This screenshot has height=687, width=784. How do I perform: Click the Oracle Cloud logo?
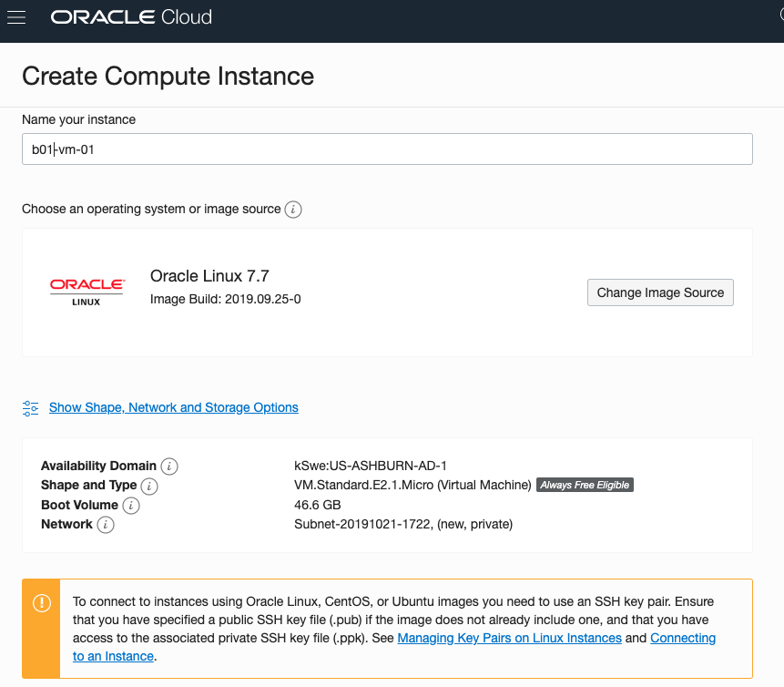point(131,17)
